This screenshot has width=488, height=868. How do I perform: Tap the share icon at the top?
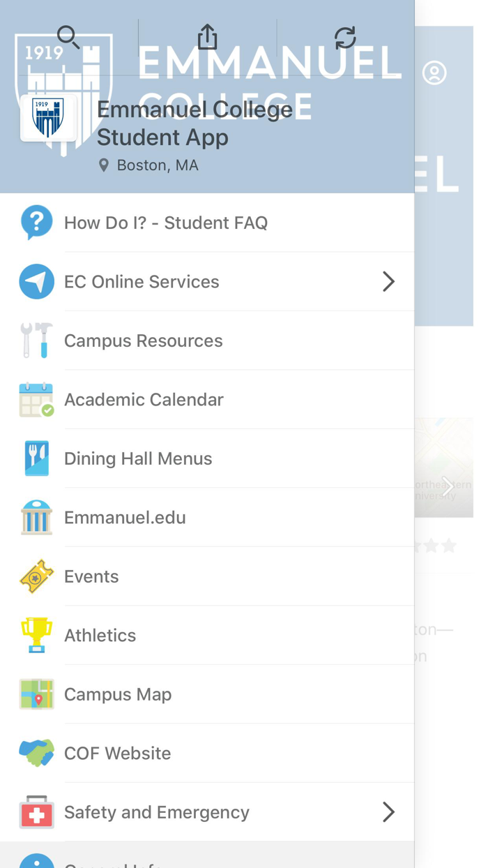pyautogui.click(x=206, y=37)
